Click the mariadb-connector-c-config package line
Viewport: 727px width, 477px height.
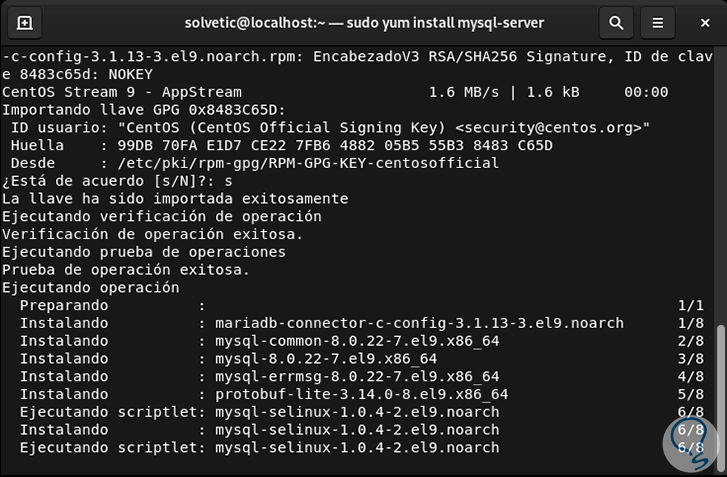coord(412,323)
